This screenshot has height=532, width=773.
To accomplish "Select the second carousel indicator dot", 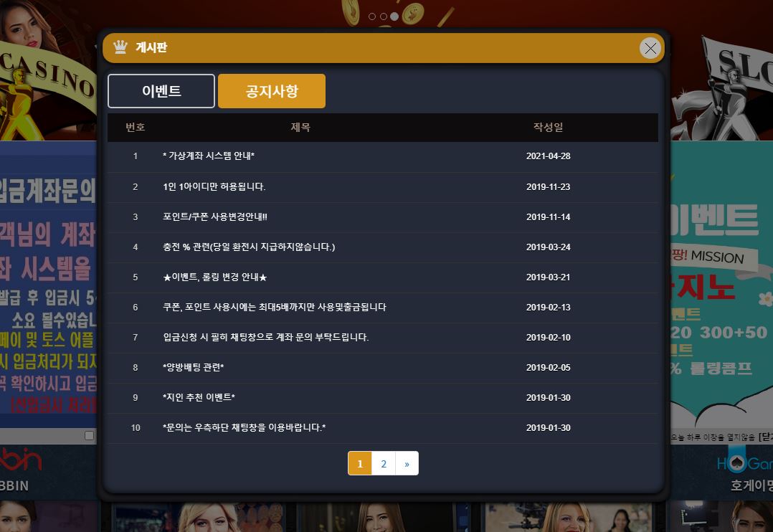I will pos(384,16).
